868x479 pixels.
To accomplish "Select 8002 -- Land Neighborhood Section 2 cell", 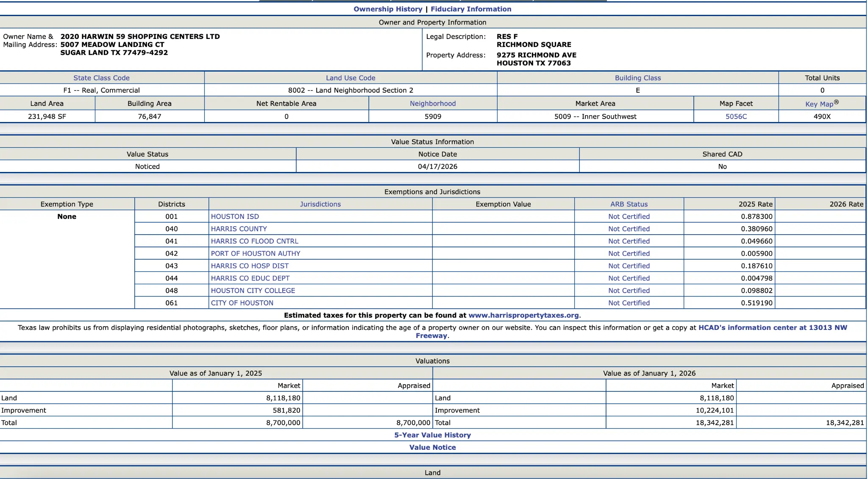I will tap(351, 90).
